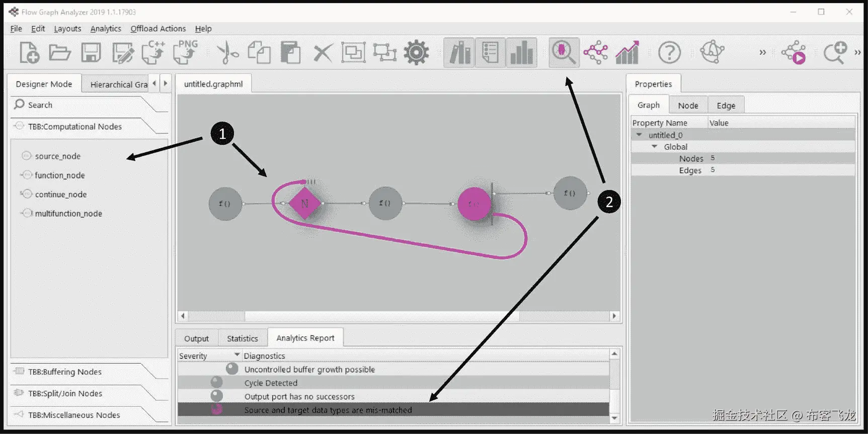Expand hidden toolbar items chevron
Viewport: 868px width, 434px height.
coord(762,52)
